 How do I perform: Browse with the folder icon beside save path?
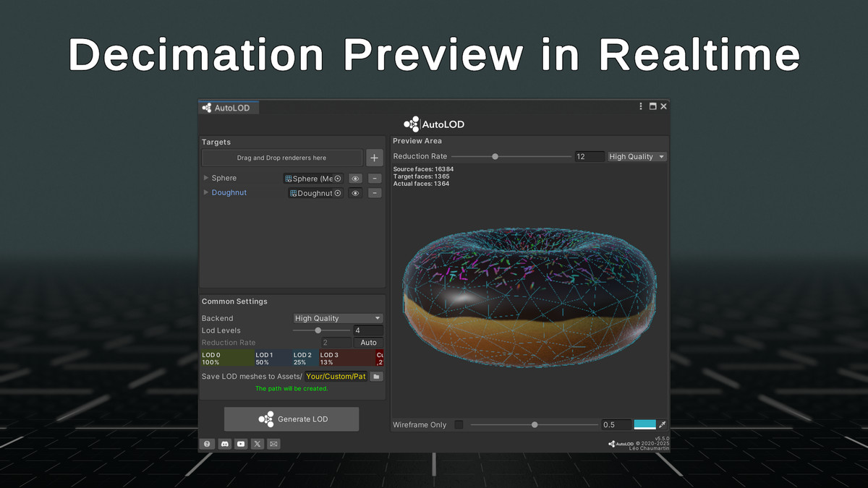click(x=376, y=376)
